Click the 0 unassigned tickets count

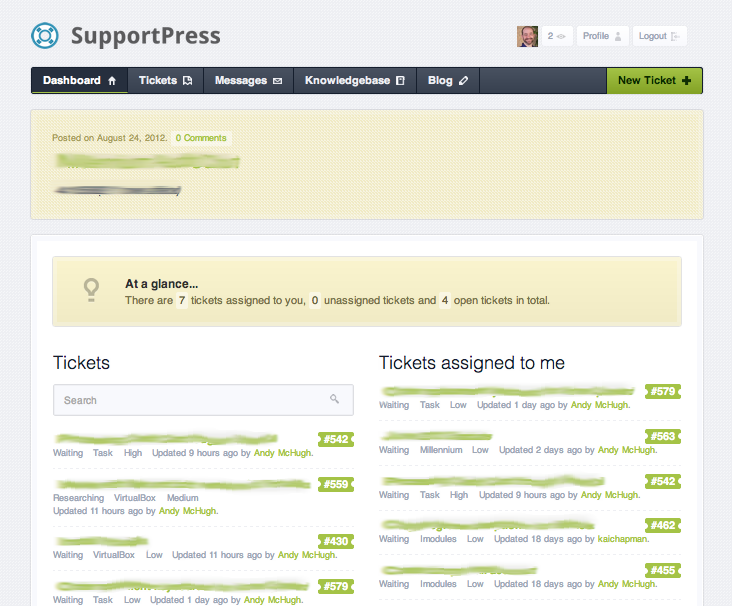(315, 300)
